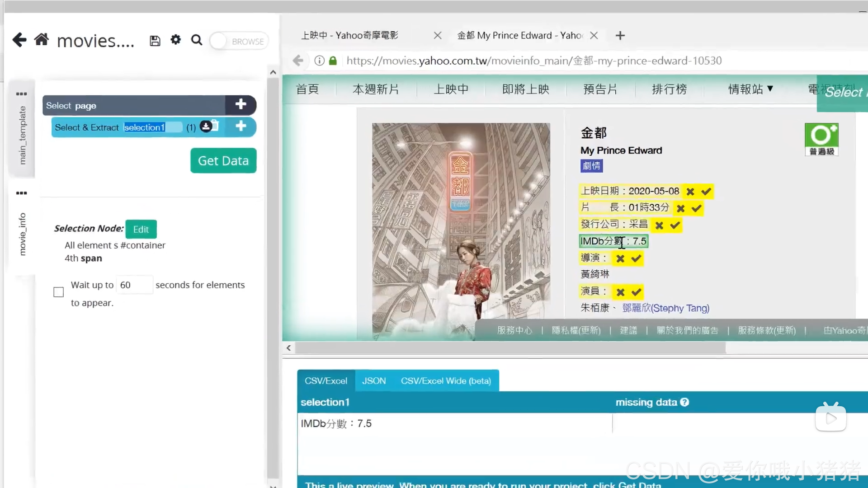Save project with floppy disk icon
This screenshot has height=488, width=868.
(x=155, y=41)
